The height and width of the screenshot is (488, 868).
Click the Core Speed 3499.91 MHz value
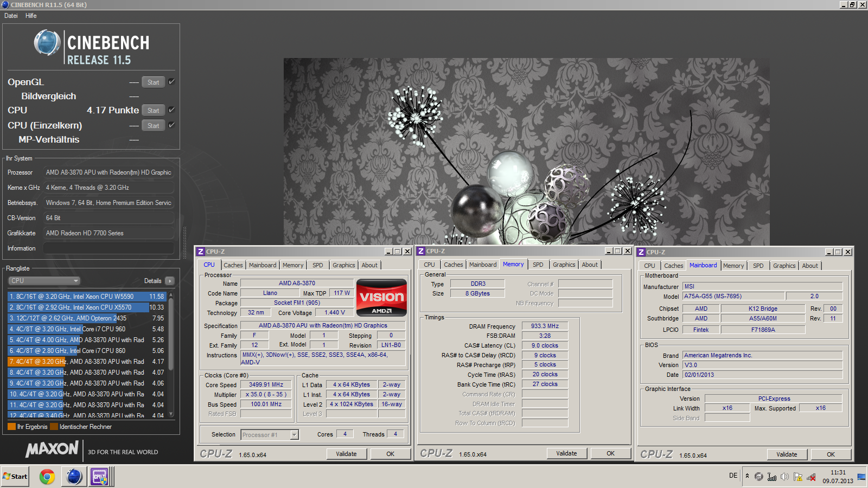coord(266,384)
